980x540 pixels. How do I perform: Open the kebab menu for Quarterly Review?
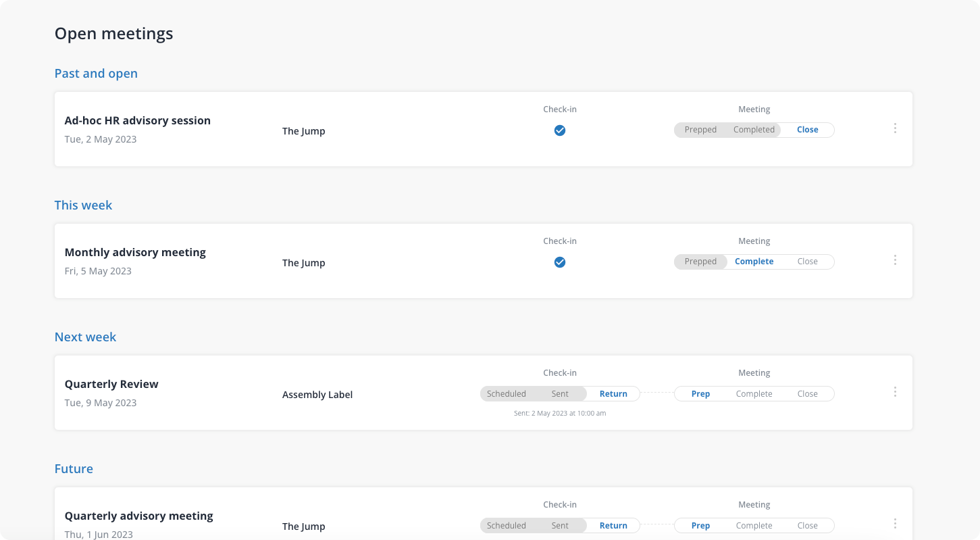[895, 391]
